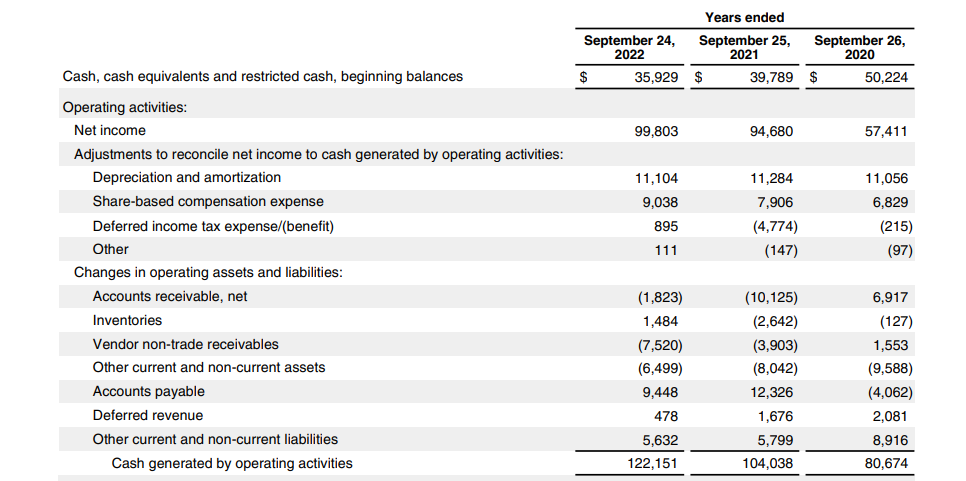Click the 2022 net income value 99,803
This screenshot has width=966, height=481.
point(657,131)
